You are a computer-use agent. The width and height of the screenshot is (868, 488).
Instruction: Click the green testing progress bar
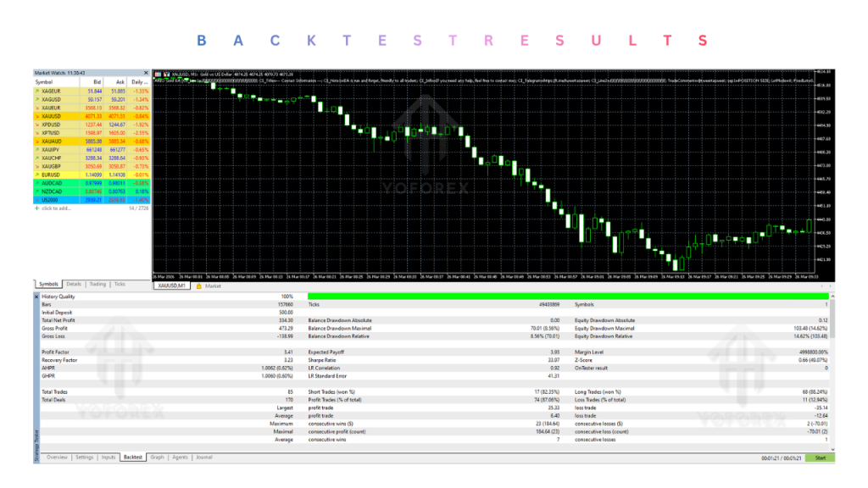pyautogui.click(x=568, y=297)
